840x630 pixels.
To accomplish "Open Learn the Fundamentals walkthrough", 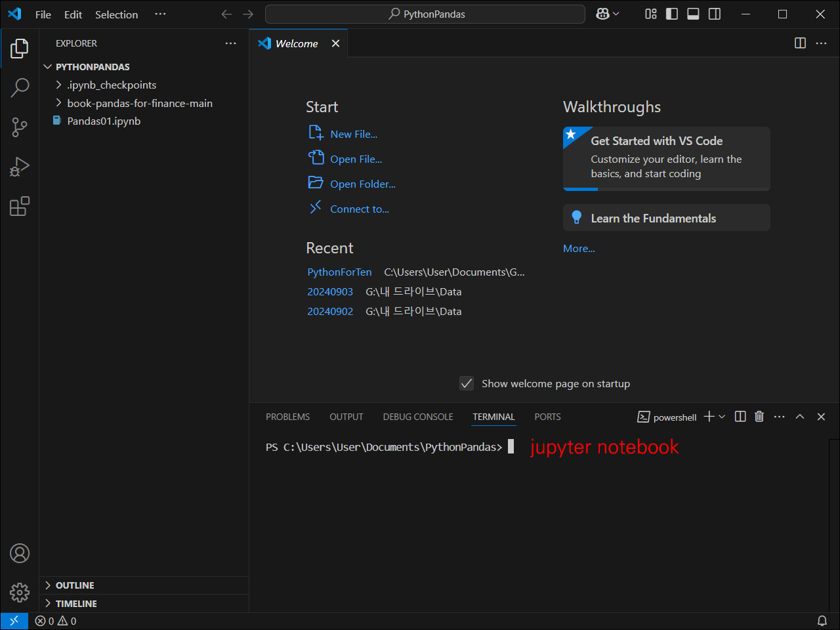I will click(667, 218).
